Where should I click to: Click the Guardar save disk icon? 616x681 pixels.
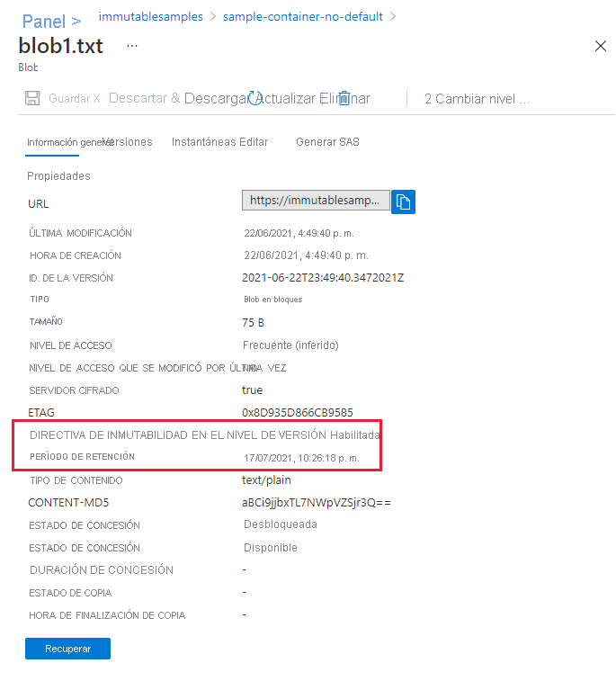pos(32,98)
